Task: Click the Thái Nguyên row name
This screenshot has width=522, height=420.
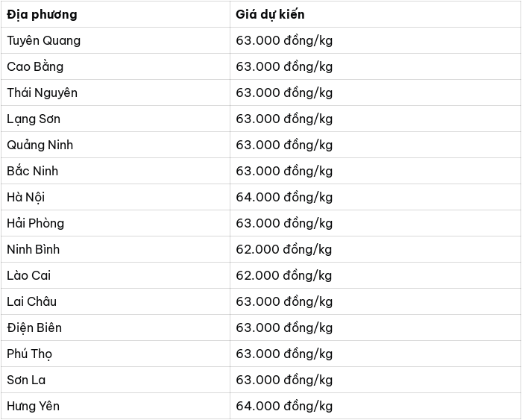Action: (x=42, y=93)
